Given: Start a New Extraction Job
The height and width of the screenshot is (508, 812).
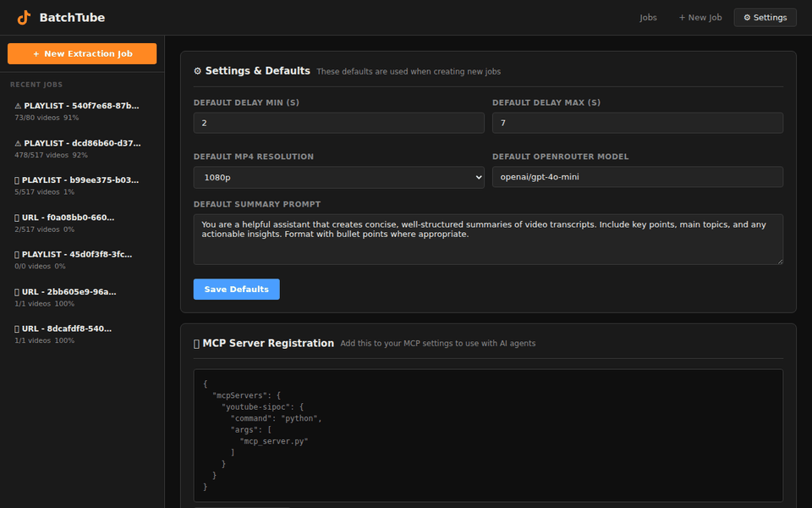Looking at the screenshot, I should click(x=81, y=53).
